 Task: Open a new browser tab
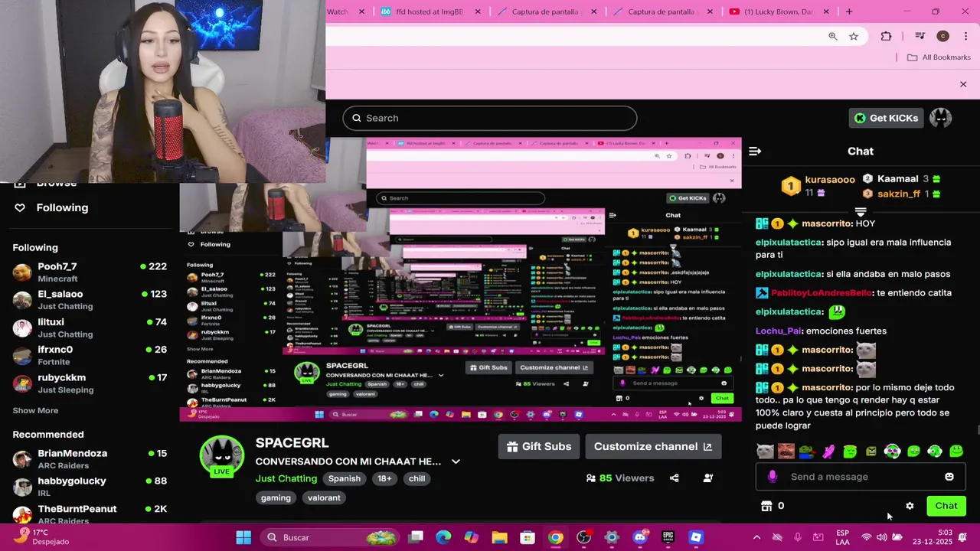coord(849,11)
